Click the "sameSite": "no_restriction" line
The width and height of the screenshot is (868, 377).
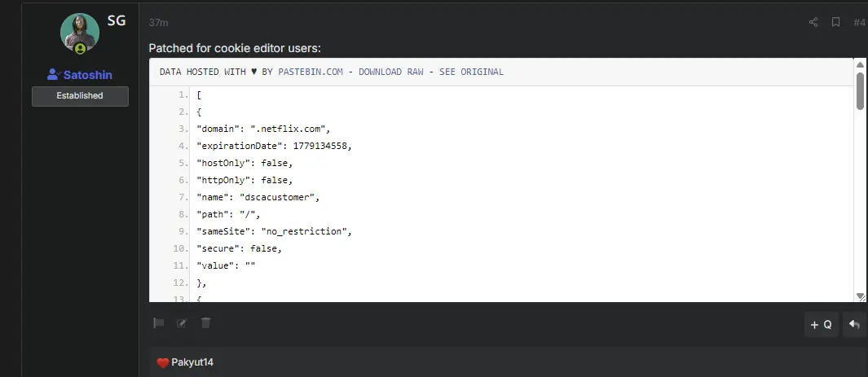[x=275, y=231]
